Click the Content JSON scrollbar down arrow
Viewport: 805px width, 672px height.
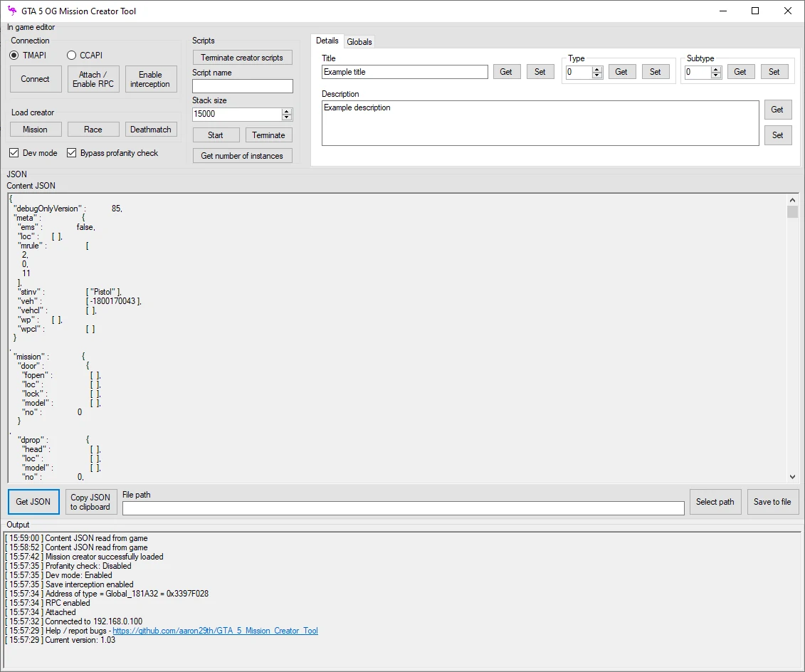pos(793,477)
